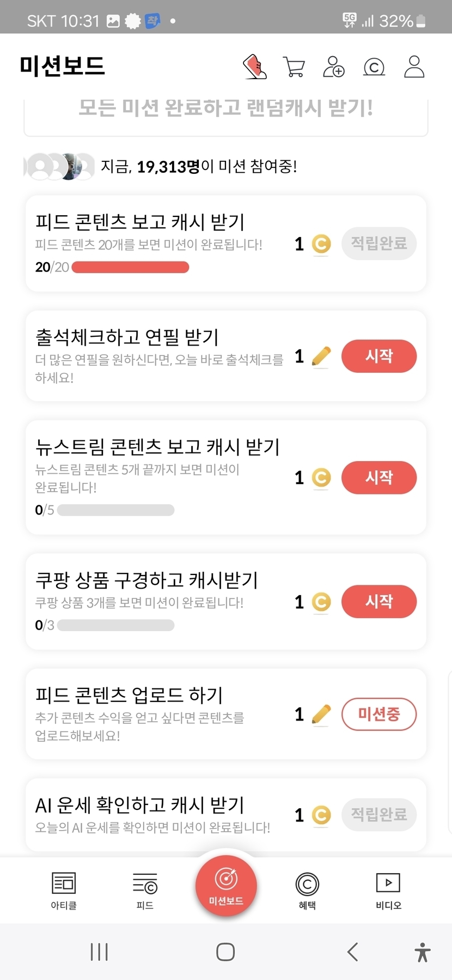Viewport: 452px width, 980px height.
Task: Go to the 혜택 tab
Action: point(307,890)
